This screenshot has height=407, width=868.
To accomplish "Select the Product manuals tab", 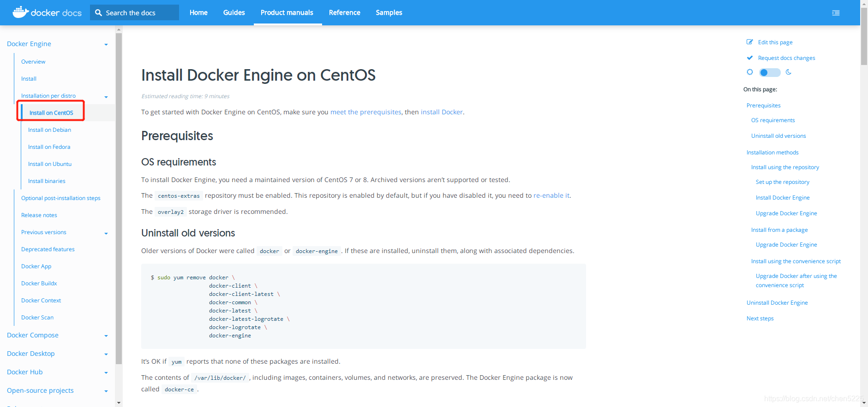I will click(x=287, y=12).
